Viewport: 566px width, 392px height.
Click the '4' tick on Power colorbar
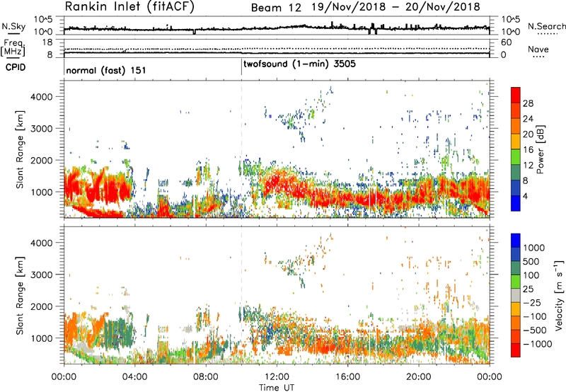coord(526,196)
